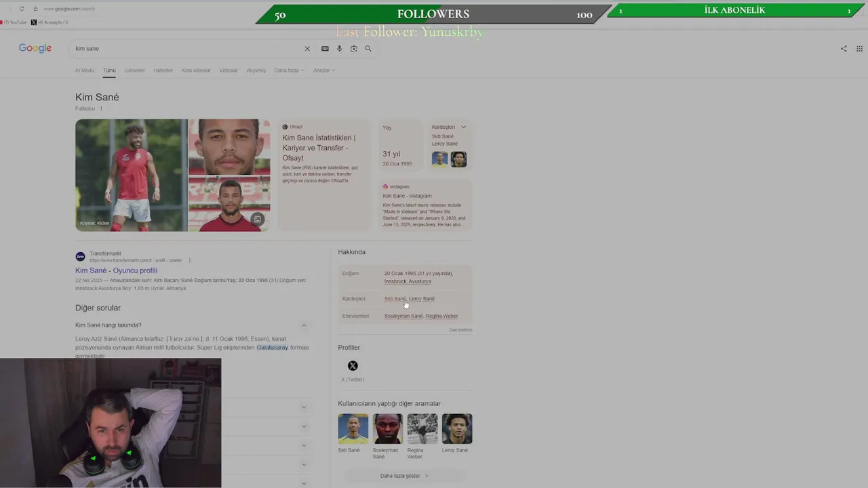Open the X Anasayfa bookmark
The height and width of the screenshot is (488, 868).
[50, 22]
